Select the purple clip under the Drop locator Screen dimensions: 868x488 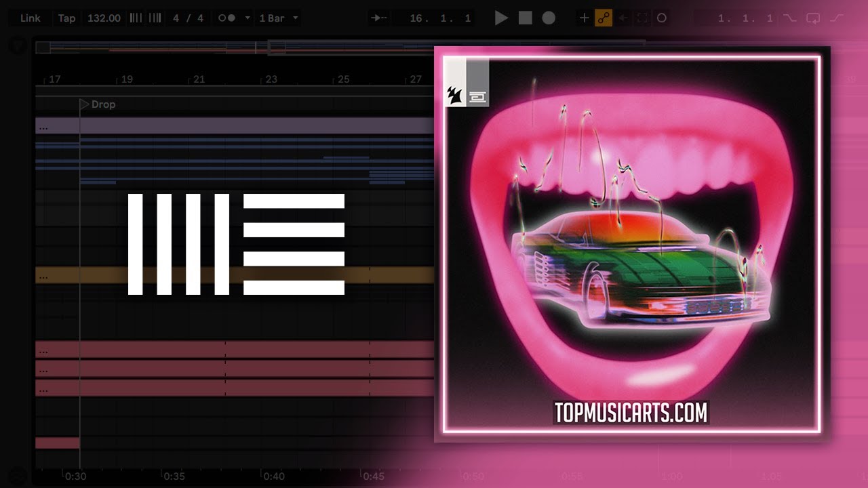(x=235, y=125)
